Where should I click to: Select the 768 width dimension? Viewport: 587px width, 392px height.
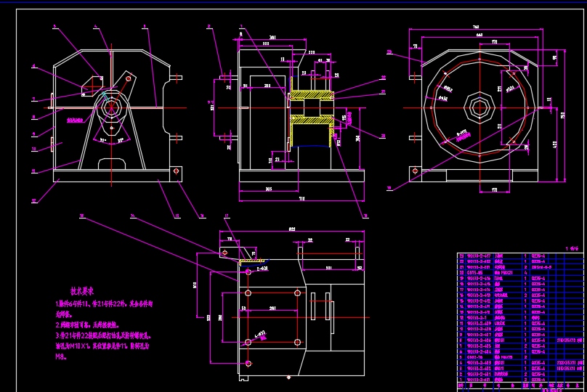coord(475,27)
